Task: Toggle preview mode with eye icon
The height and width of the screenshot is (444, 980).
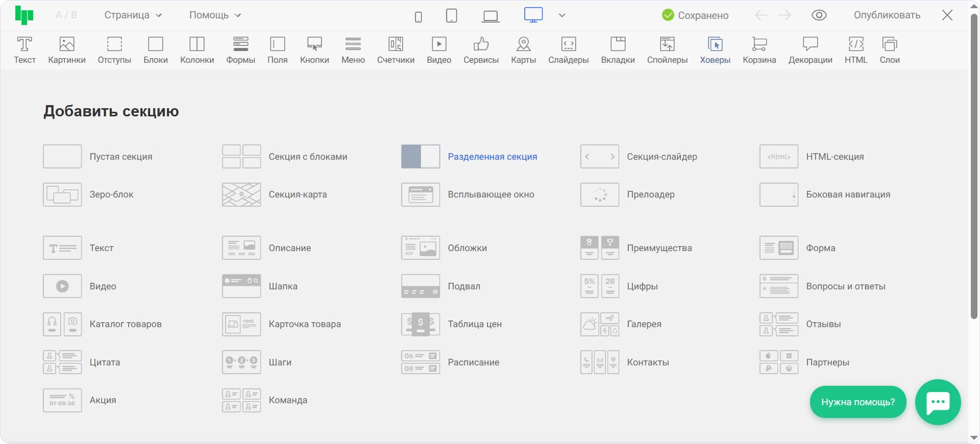Action: click(x=819, y=15)
